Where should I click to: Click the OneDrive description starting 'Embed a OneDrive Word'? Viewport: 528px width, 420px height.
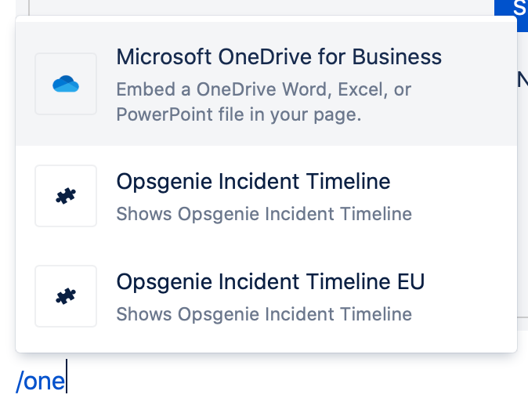264,102
